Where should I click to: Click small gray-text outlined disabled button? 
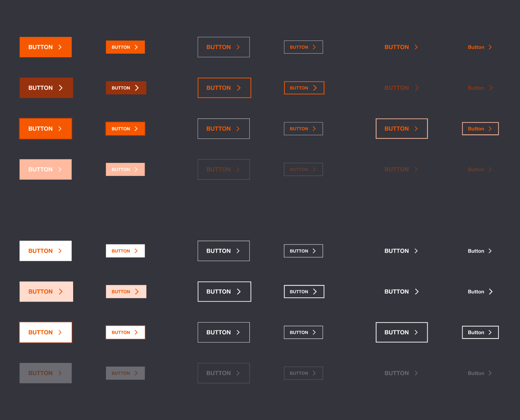[x=303, y=373]
